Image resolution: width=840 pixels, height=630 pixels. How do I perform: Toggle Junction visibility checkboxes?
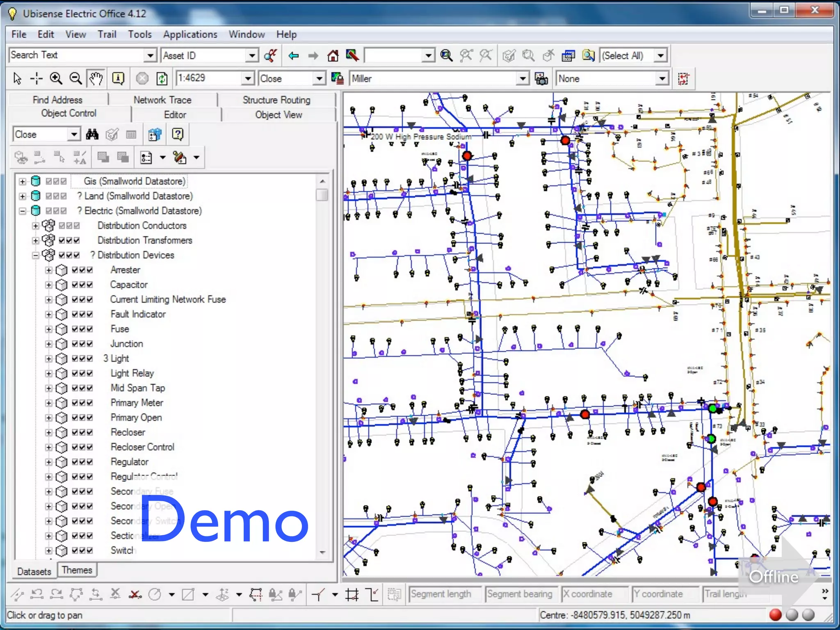tap(82, 344)
